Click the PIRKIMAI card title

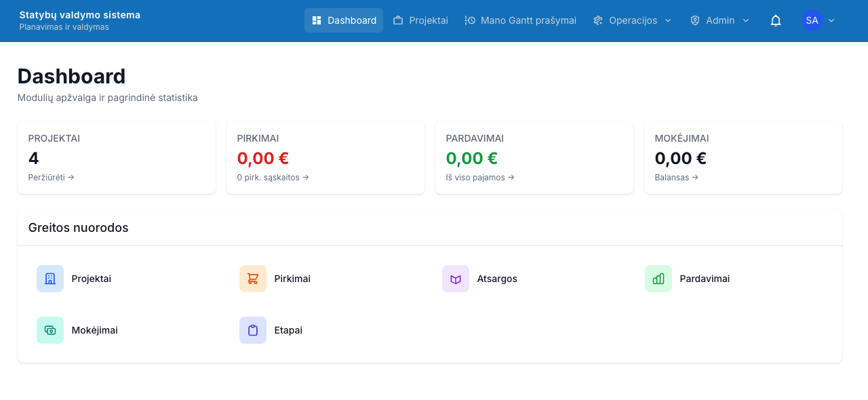click(258, 138)
